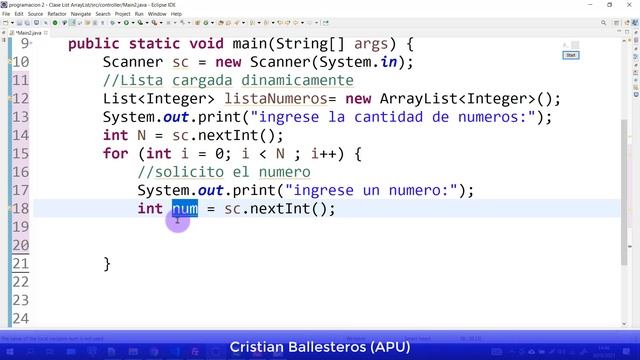Open the Refactor menu
This screenshot has width=640, height=360.
[x=57, y=14]
